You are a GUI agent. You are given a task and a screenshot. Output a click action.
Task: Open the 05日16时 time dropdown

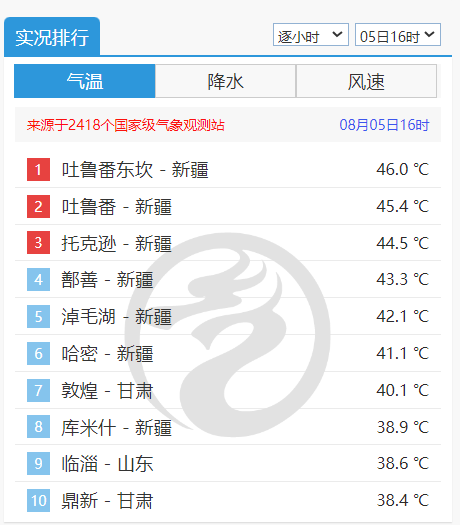click(398, 35)
